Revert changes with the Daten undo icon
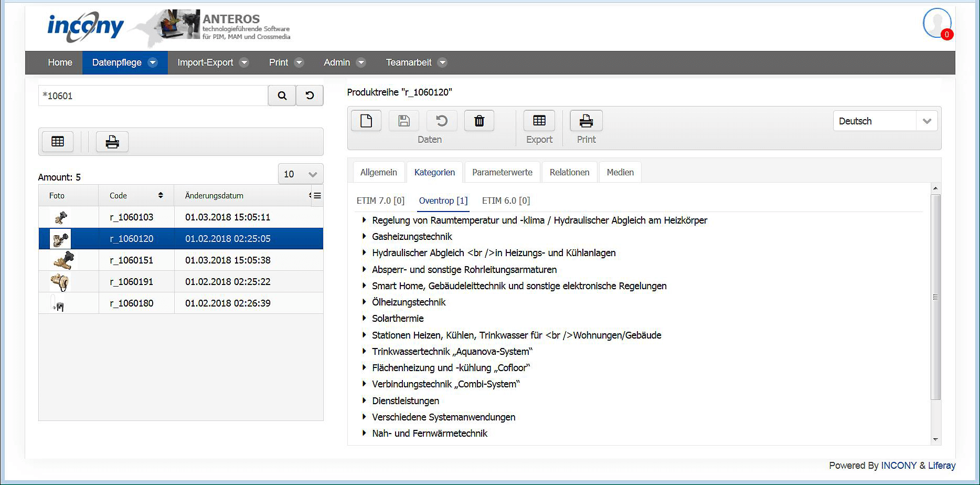 pyautogui.click(x=442, y=121)
